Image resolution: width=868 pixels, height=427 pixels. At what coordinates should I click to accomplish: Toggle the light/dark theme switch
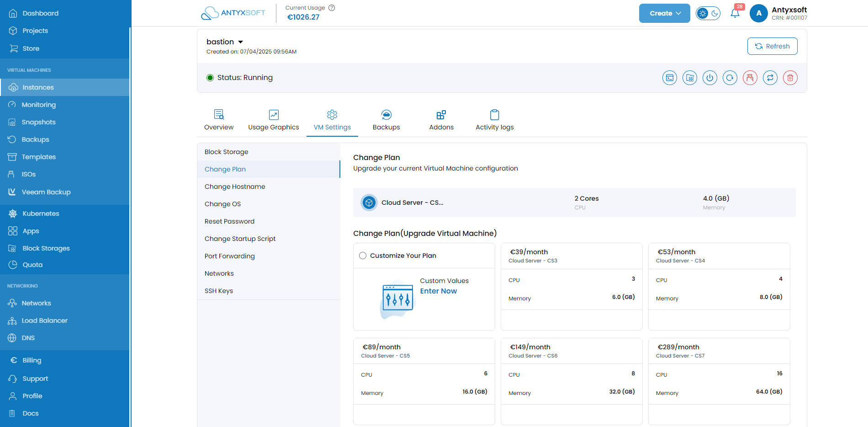click(708, 13)
